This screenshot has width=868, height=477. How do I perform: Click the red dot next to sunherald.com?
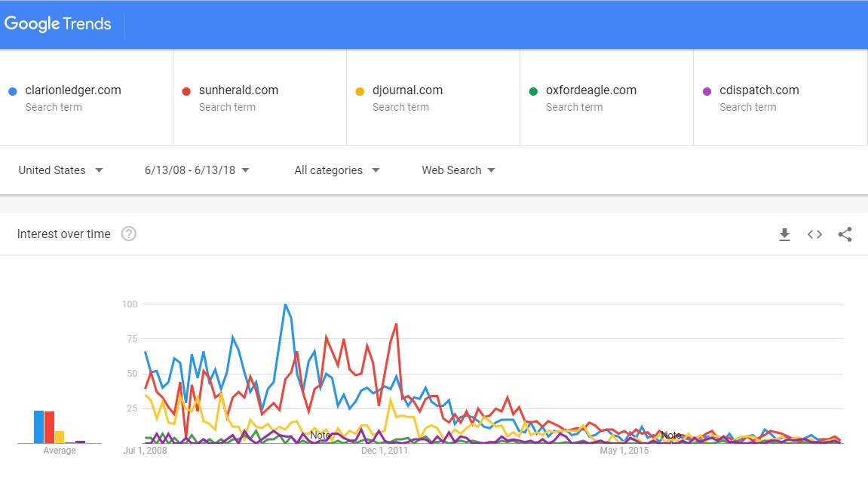coord(186,91)
